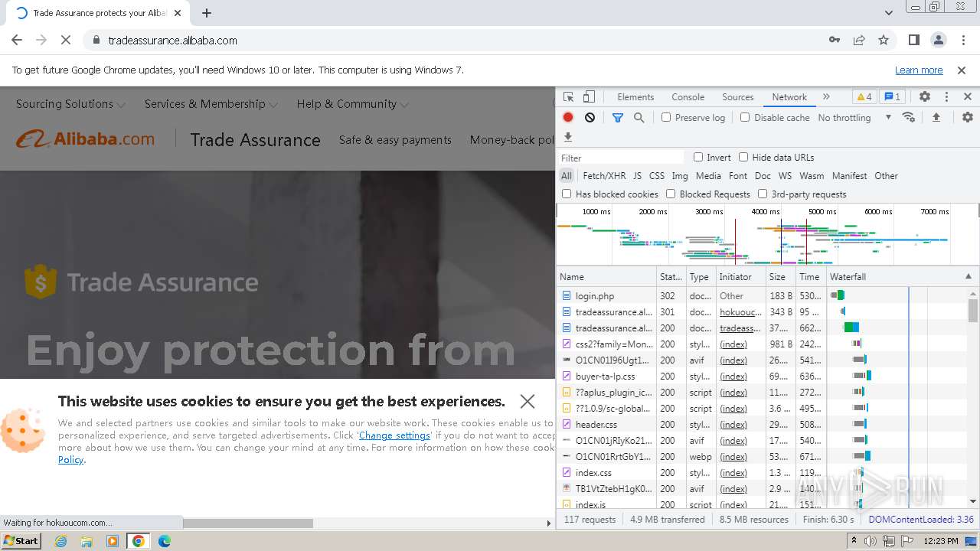
Task: Sort by the Waterfall column arrow
Action: pos(968,277)
